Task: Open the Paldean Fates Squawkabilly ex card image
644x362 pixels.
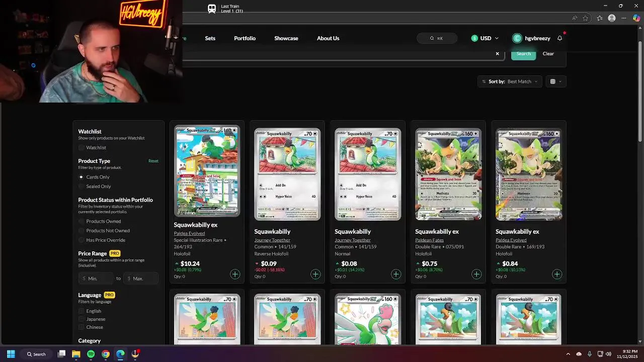Action: pyautogui.click(x=448, y=174)
